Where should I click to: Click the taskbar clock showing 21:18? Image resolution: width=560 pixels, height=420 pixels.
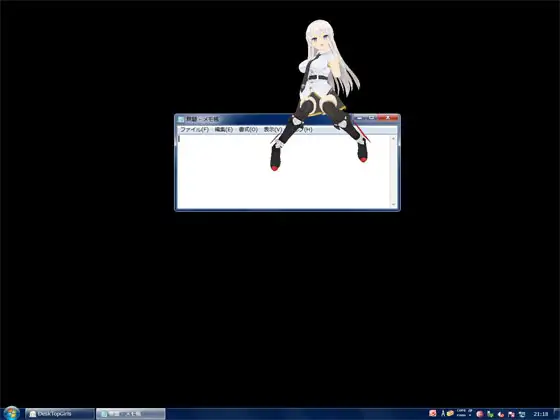pos(541,414)
